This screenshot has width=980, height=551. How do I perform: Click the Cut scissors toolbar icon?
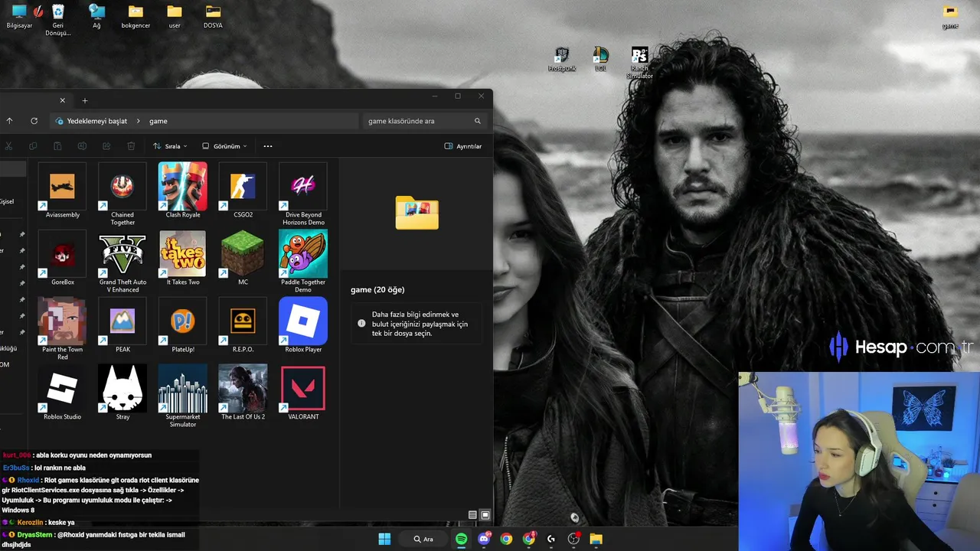[8, 146]
